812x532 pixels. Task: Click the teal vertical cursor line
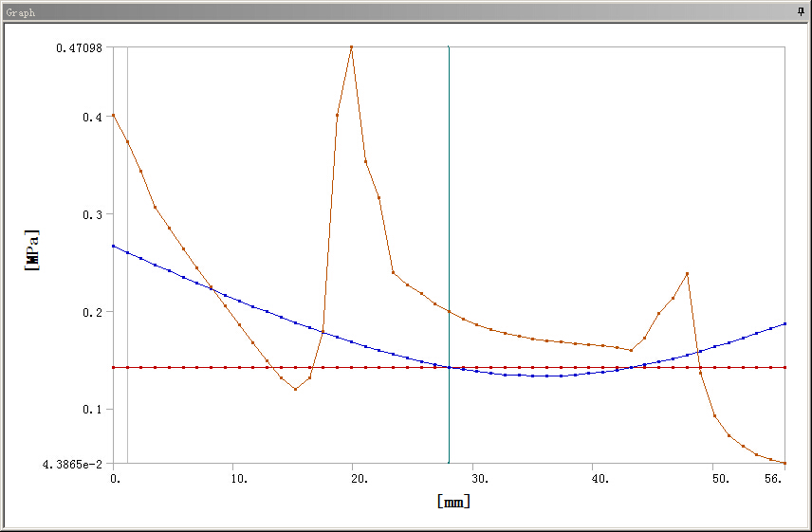coord(449,254)
